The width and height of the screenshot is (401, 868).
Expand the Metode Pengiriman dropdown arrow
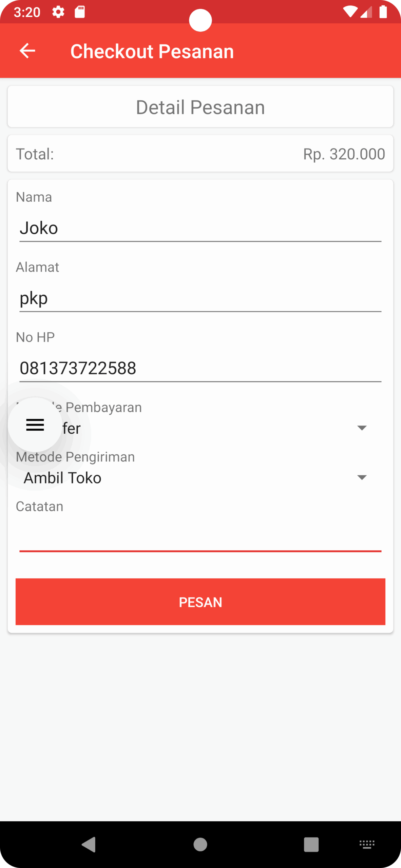pyautogui.click(x=362, y=477)
